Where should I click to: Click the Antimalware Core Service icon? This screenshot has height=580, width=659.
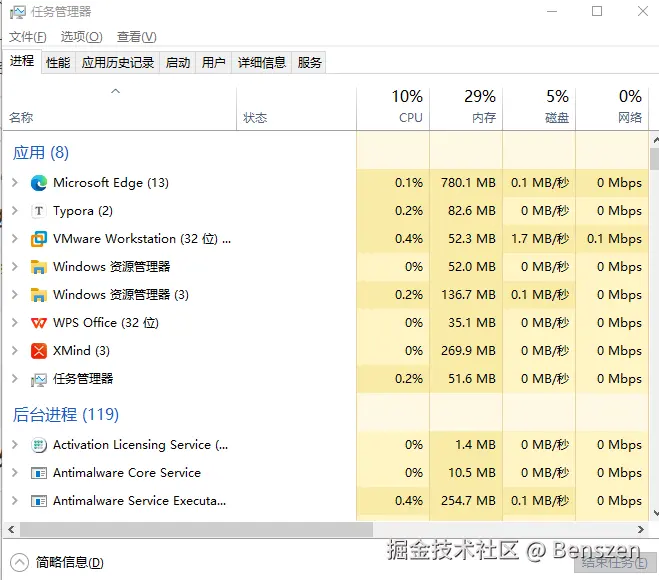pos(39,473)
